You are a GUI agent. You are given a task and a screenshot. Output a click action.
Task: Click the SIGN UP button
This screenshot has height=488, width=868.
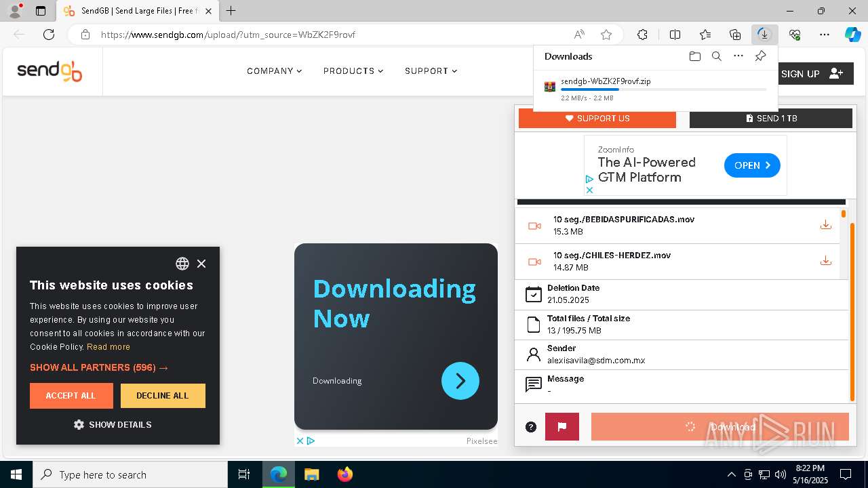coord(812,74)
